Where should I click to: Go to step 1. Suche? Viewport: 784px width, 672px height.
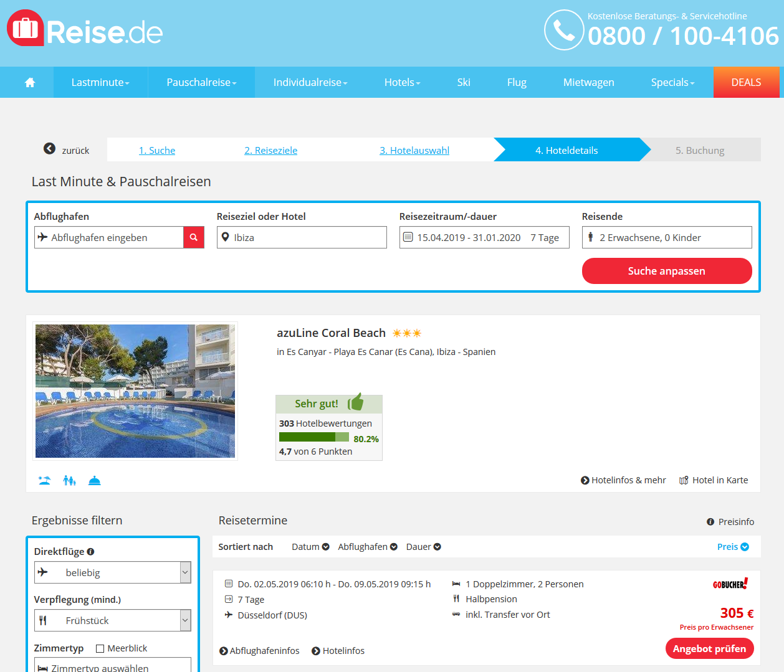(157, 150)
